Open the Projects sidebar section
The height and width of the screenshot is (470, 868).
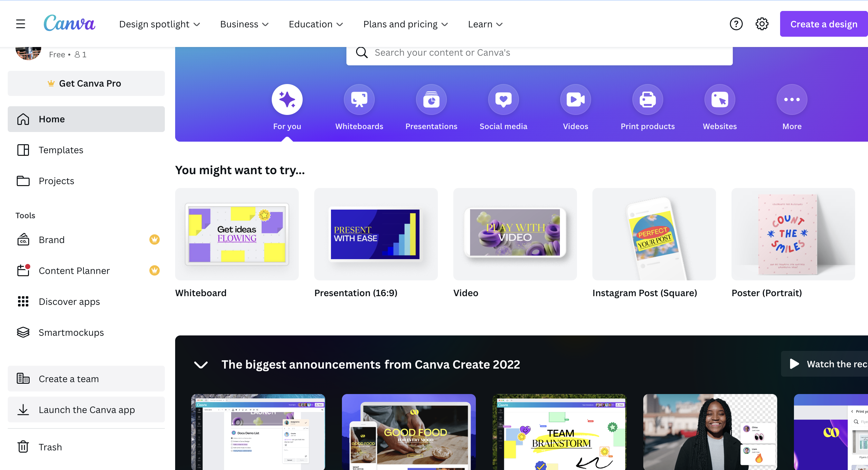tap(57, 181)
